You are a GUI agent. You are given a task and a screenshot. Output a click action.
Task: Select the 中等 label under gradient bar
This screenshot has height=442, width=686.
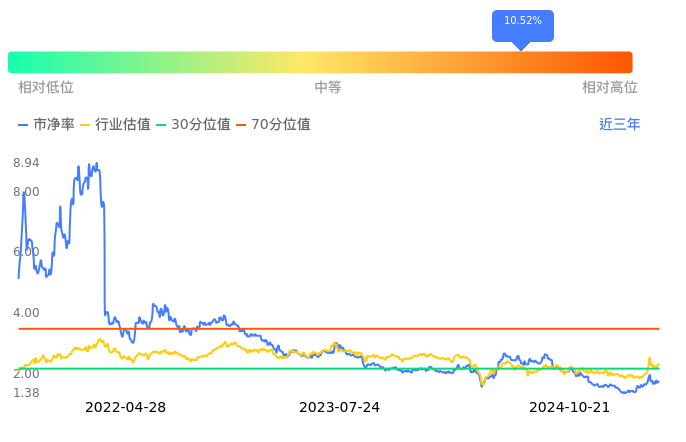coord(328,88)
